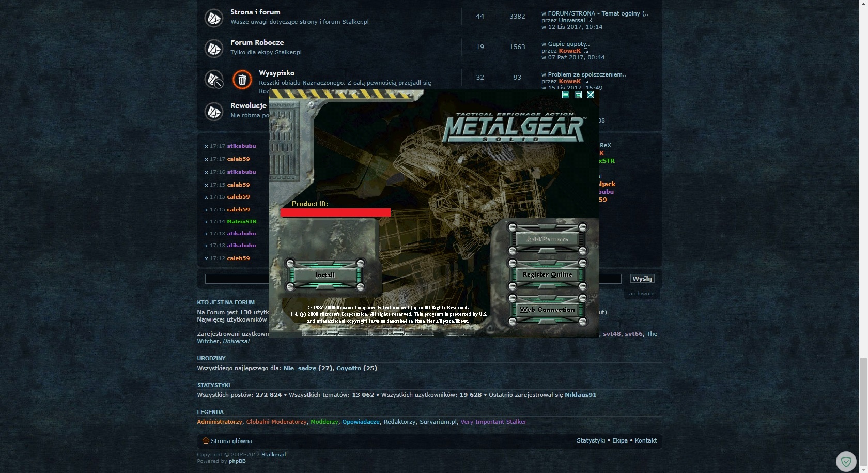Open newest member Niklaus91 profile

(x=580, y=395)
